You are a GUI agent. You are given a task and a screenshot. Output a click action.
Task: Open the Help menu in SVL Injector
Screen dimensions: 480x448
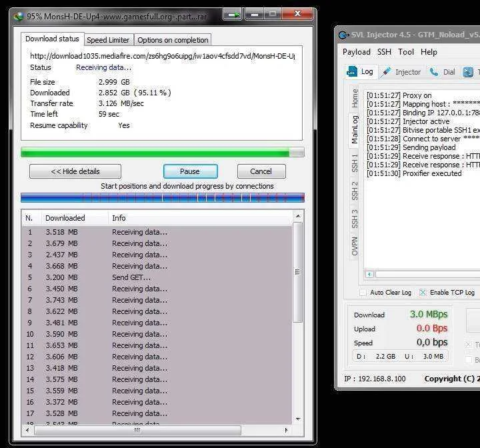point(429,52)
